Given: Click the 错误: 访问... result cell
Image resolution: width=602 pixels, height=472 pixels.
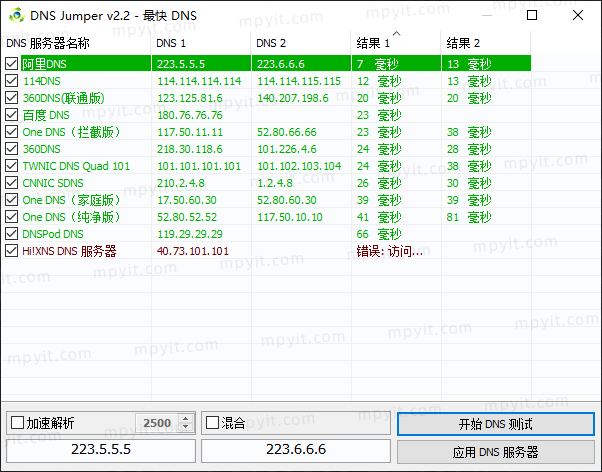Looking at the screenshot, I should (390, 251).
